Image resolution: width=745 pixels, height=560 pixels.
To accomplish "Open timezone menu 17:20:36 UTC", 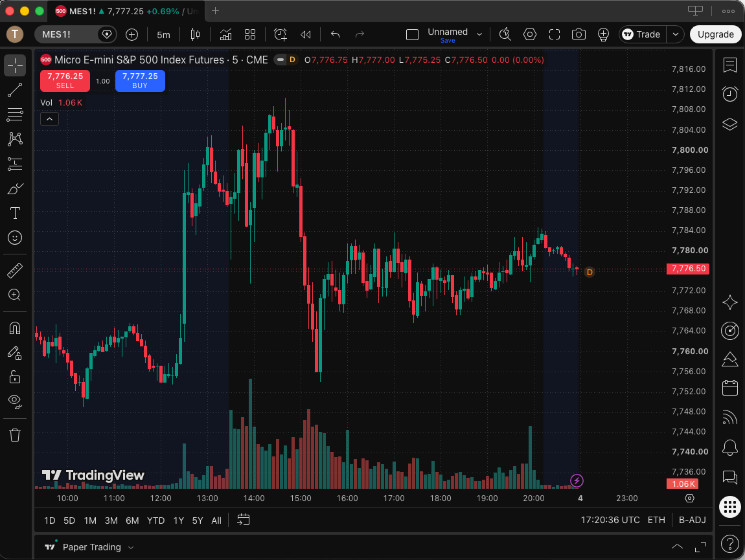I will click(x=610, y=520).
